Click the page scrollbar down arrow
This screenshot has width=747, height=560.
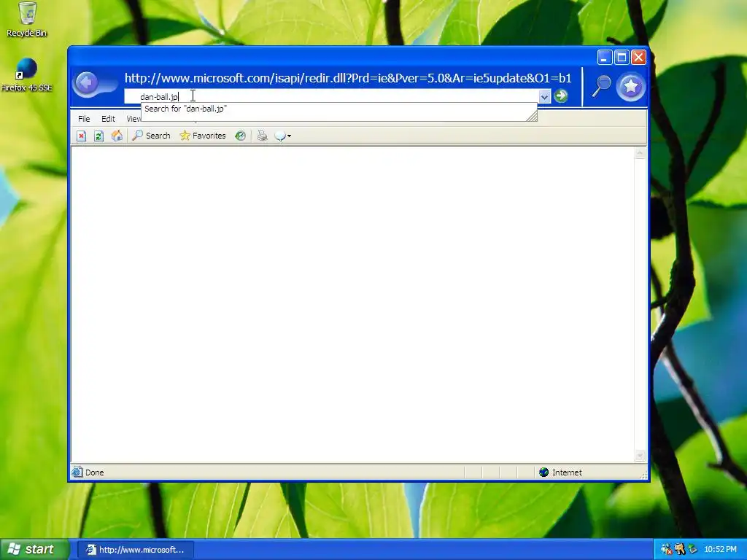click(640, 456)
